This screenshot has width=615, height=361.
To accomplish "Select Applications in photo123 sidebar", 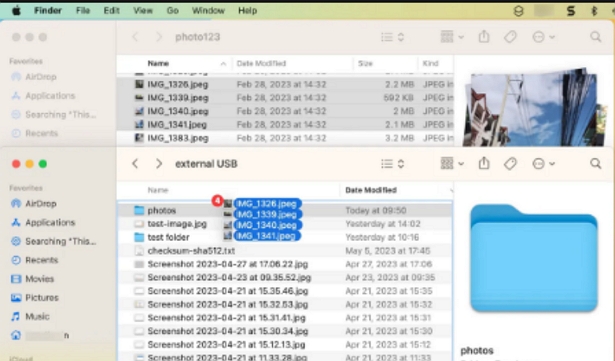I will click(43, 96).
